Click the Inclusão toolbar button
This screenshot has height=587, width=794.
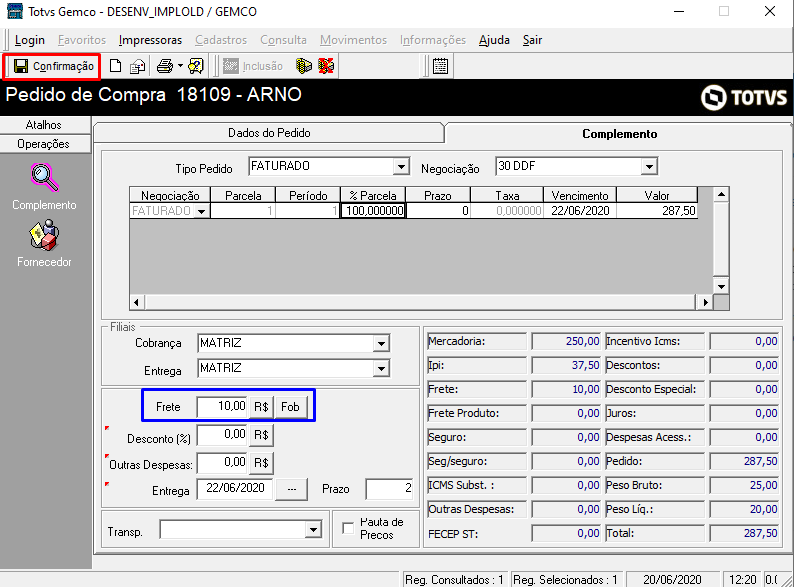pyautogui.click(x=253, y=66)
